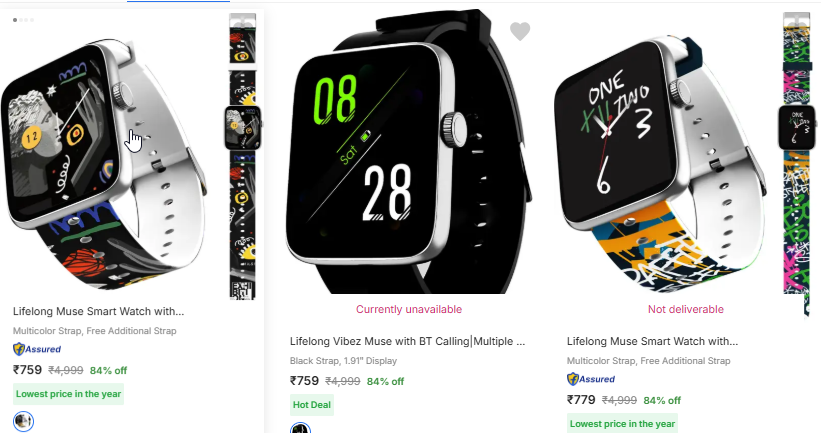821x433 pixels.
Task: Add Lifelong Vibez Muse to wishlist heart
Action: click(x=520, y=31)
